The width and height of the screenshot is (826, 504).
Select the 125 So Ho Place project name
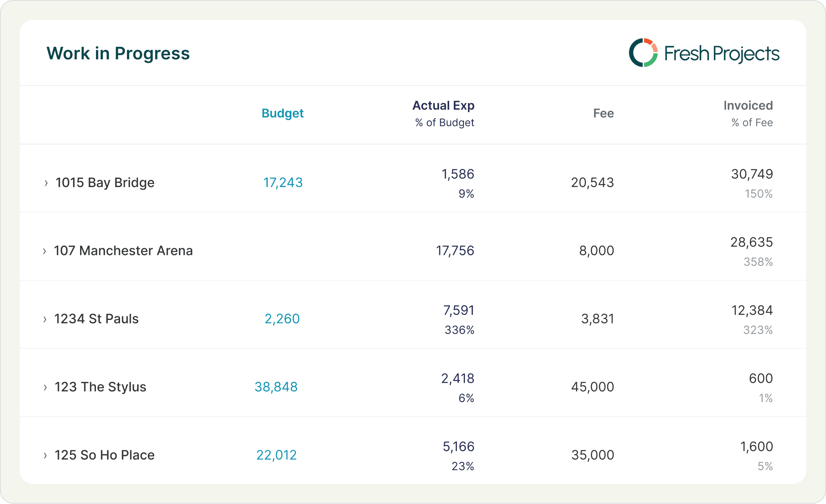click(x=104, y=455)
